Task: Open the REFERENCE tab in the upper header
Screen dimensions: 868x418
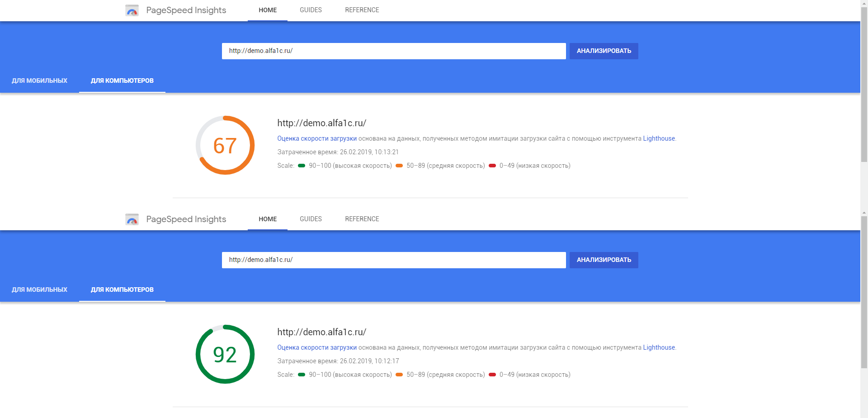Action: pos(362,10)
